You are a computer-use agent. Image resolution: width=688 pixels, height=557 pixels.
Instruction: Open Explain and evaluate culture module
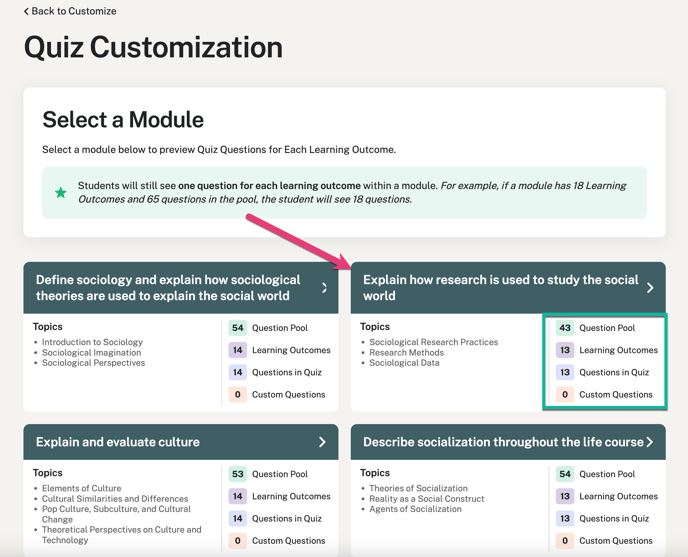pos(181,442)
